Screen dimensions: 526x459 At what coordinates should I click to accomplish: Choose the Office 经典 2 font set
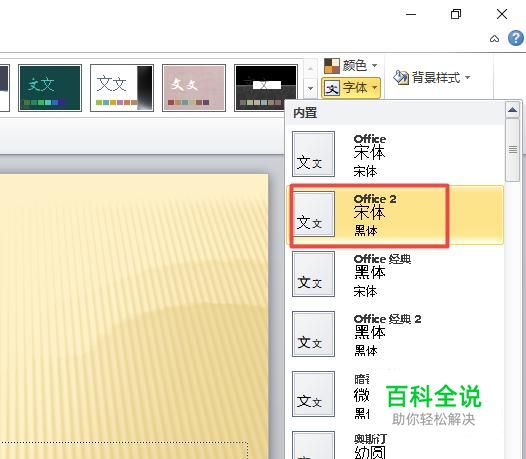[x=394, y=334]
